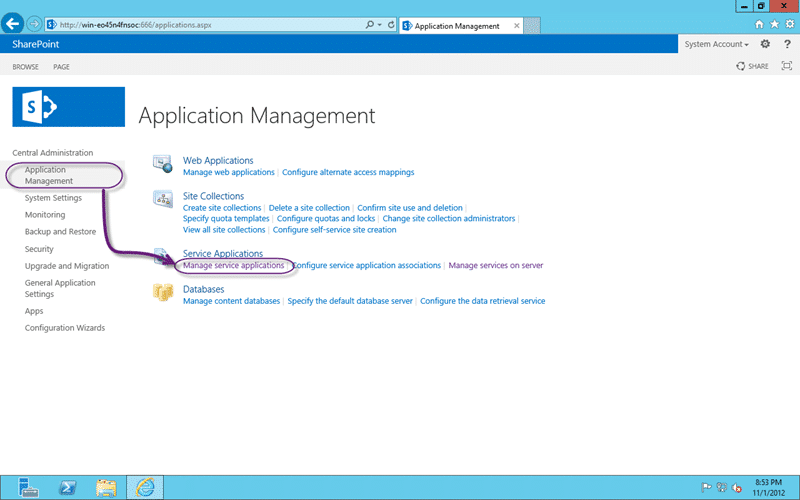Click the Action Center flag tray icon
The height and width of the screenshot is (500, 800).
706,487
